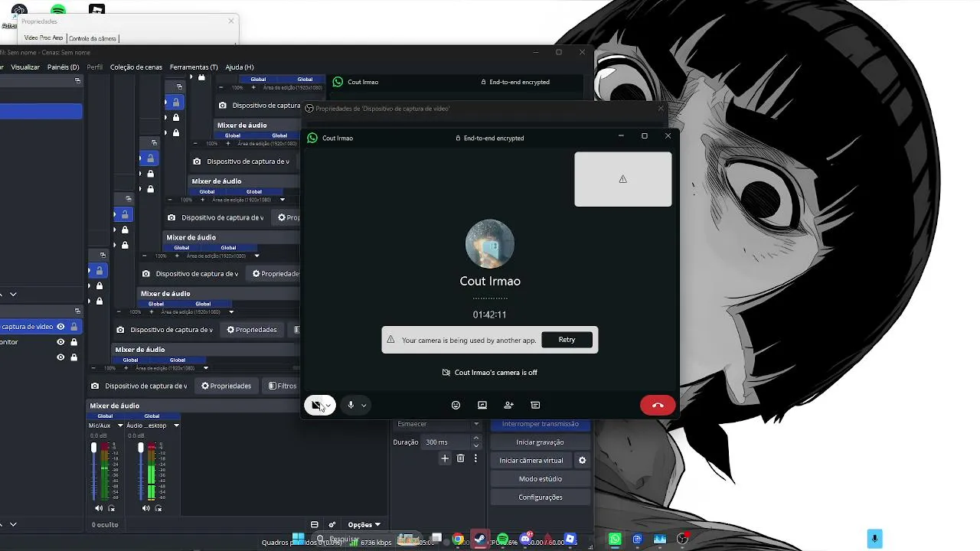Toggle Mic/Aux audio monitoring icon
980x551 pixels.
[112, 508]
